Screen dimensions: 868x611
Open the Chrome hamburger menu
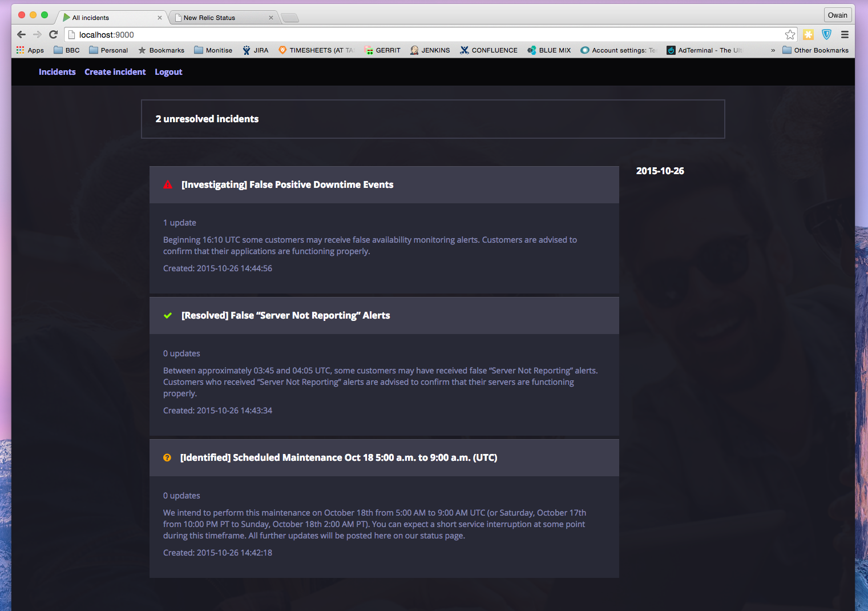[x=845, y=35]
